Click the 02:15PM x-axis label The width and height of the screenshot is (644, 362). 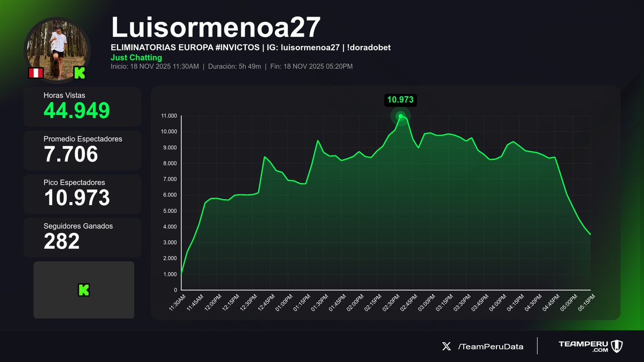click(x=374, y=302)
